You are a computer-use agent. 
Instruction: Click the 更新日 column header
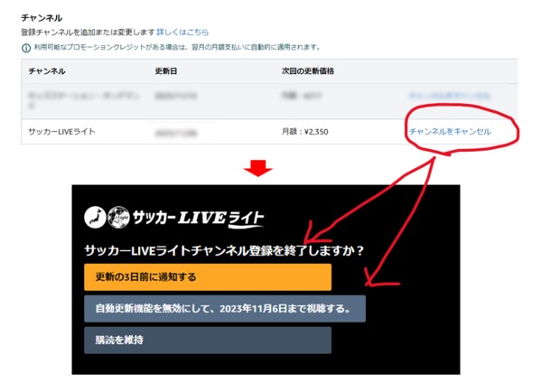click(x=166, y=71)
